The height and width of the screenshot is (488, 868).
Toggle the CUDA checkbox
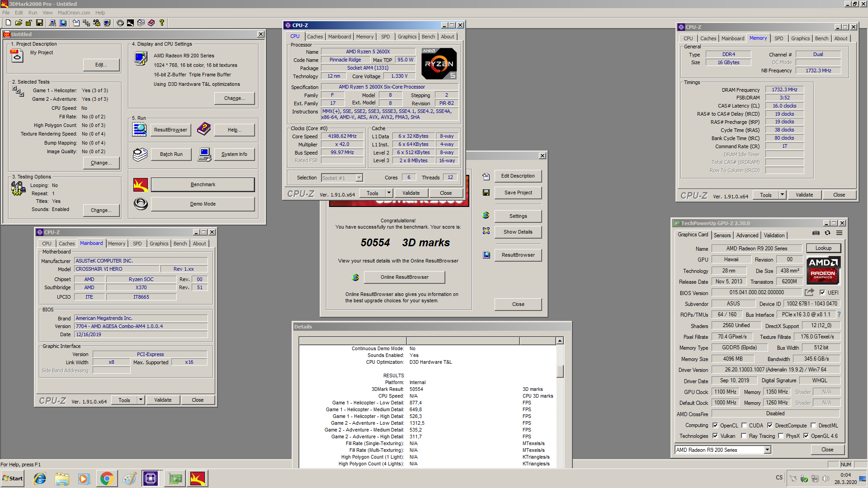[744, 426]
